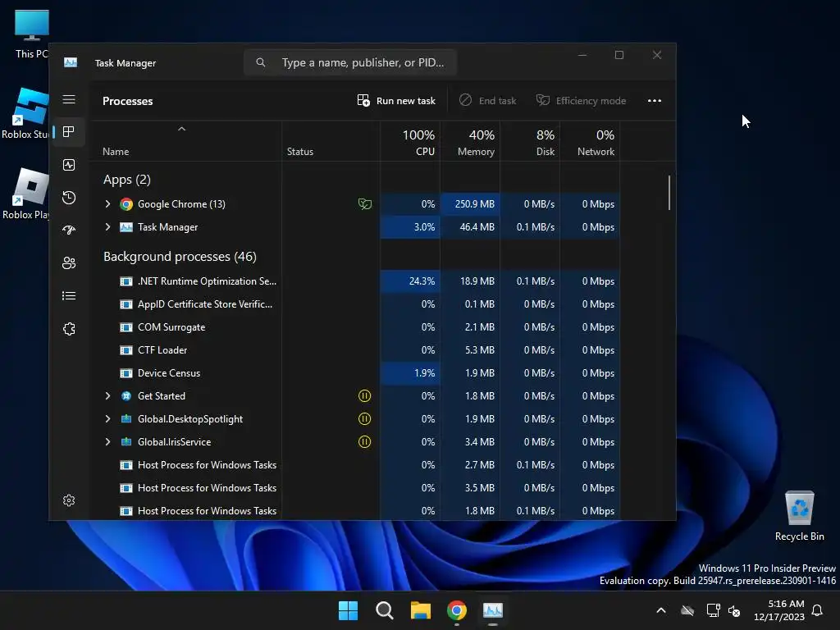Click the search box in Task Manager
This screenshot has width=840, height=630.
pyautogui.click(x=350, y=62)
